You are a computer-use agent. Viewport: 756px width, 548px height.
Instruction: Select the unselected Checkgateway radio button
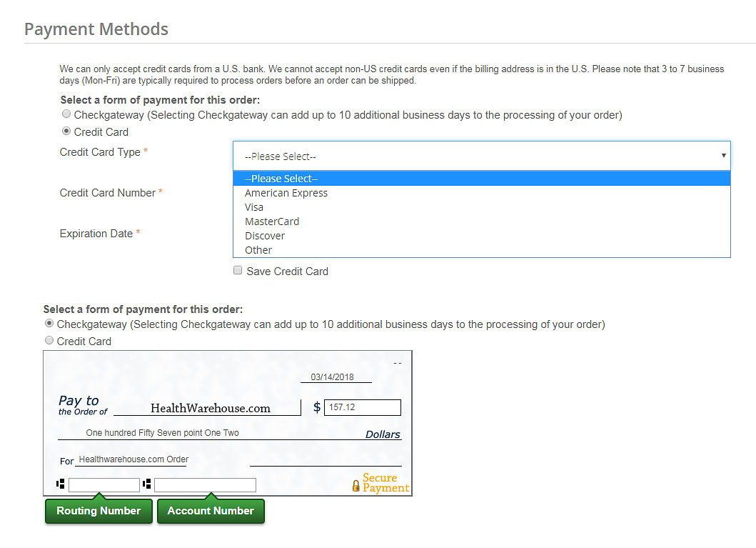coord(66,114)
